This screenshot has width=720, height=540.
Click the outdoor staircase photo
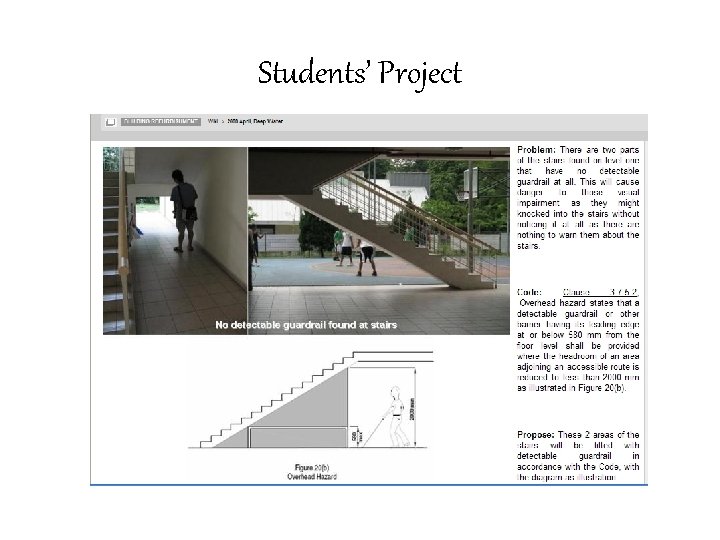tap(379, 241)
